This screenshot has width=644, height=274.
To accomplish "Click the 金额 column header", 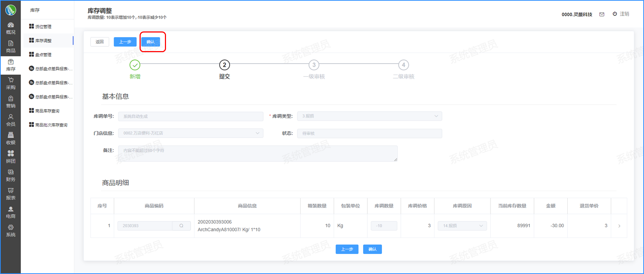I will [x=551, y=206].
